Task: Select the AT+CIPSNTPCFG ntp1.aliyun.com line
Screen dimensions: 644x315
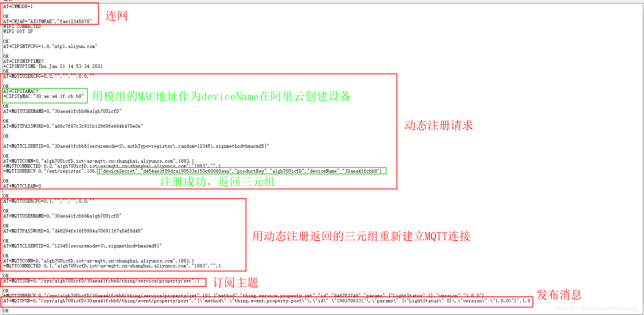Action: 50,46
